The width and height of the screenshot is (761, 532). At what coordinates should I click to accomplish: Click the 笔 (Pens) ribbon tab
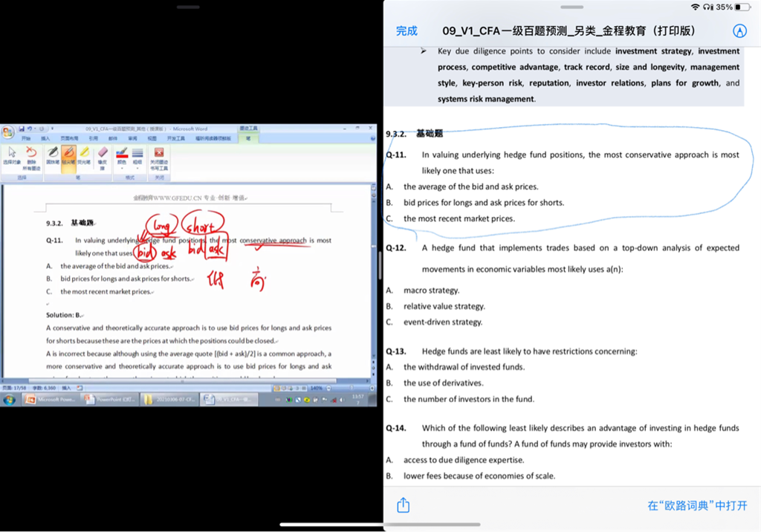(x=248, y=138)
